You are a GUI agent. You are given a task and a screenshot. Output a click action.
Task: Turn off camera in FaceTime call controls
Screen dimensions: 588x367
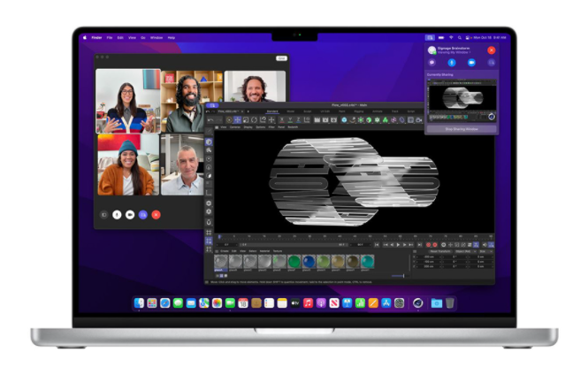pyautogui.click(x=130, y=214)
